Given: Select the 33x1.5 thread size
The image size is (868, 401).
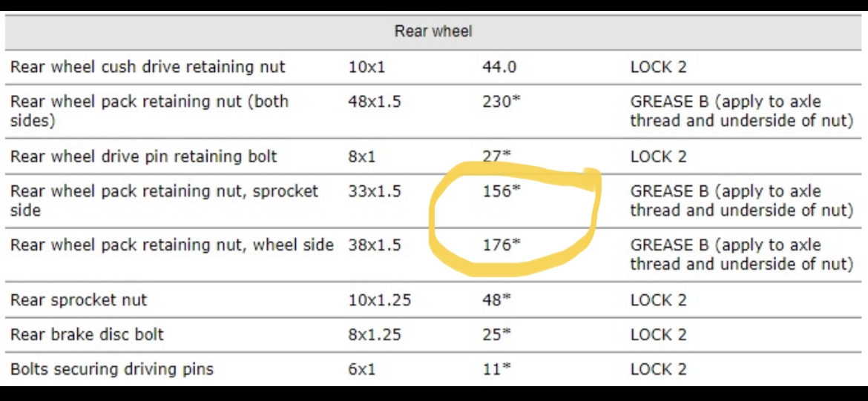Looking at the screenshot, I should (x=374, y=191).
